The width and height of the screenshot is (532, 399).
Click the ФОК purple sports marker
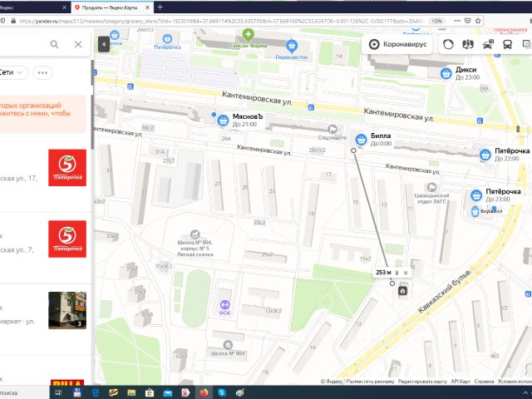pos(225,304)
